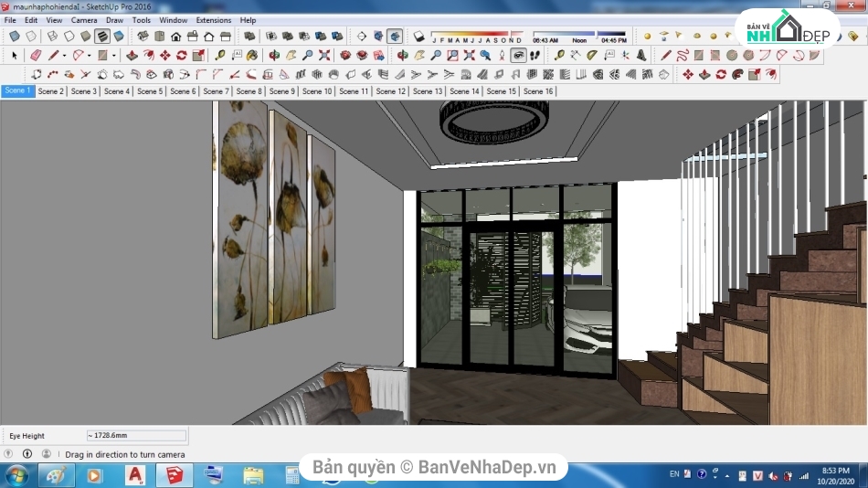Click the credits info status bar icon
868x488 pixels.
[x=27, y=453]
